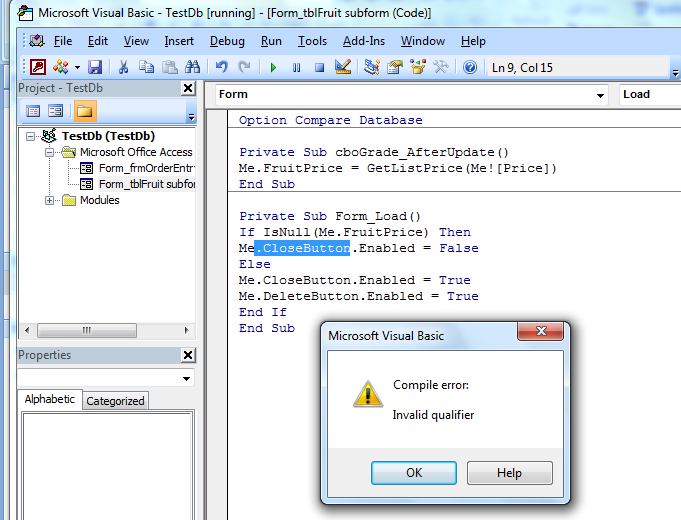
Task: Open the Debug menu
Action: (227, 41)
